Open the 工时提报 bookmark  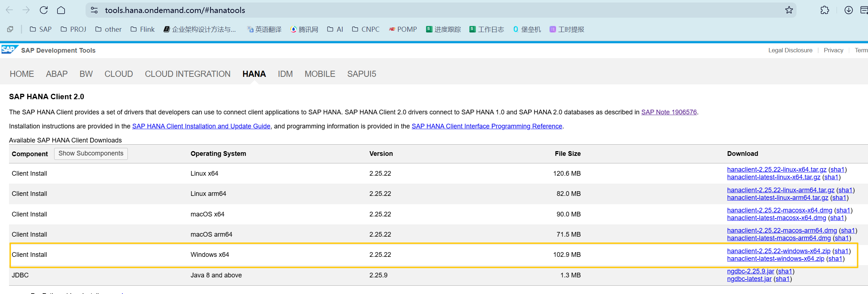click(x=567, y=29)
